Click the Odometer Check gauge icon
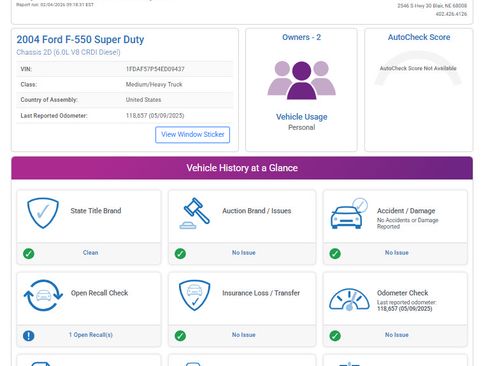The width and height of the screenshot is (488, 366). [x=349, y=299]
